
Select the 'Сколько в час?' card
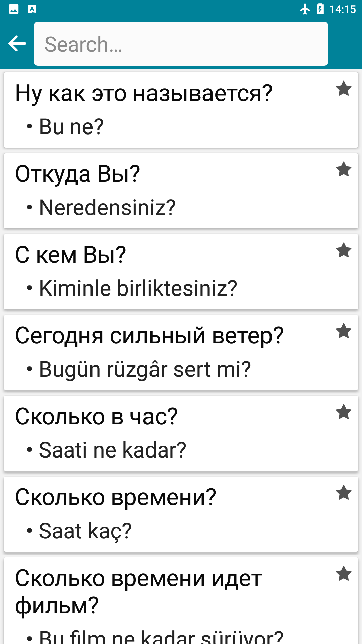click(181, 433)
